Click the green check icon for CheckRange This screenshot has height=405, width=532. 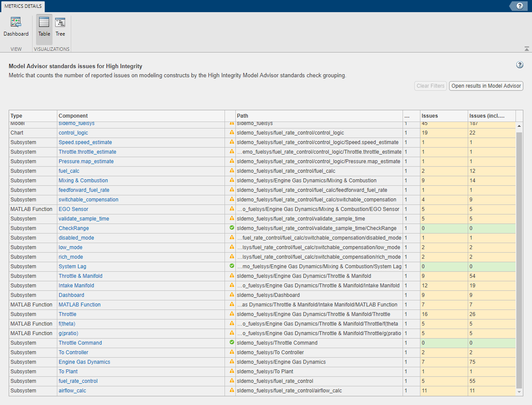(x=231, y=228)
